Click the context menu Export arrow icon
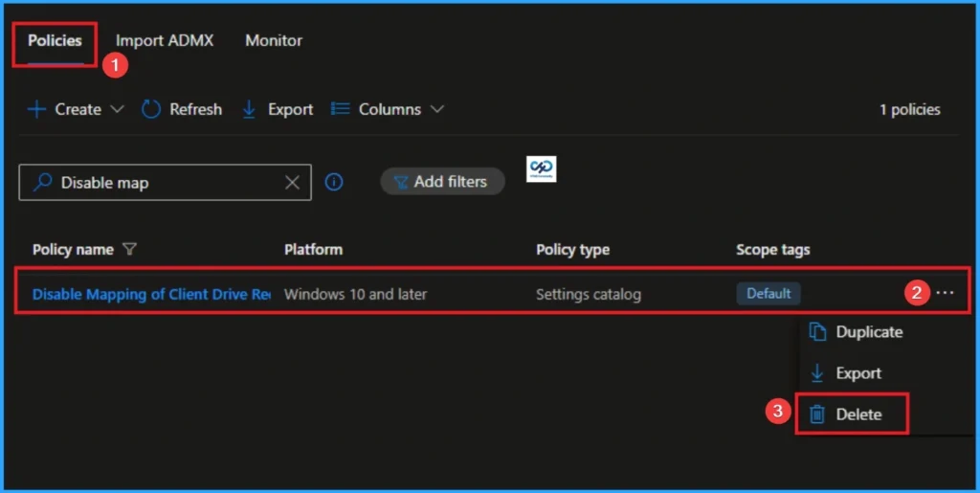Image resolution: width=980 pixels, height=493 pixels. (x=817, y=373)
